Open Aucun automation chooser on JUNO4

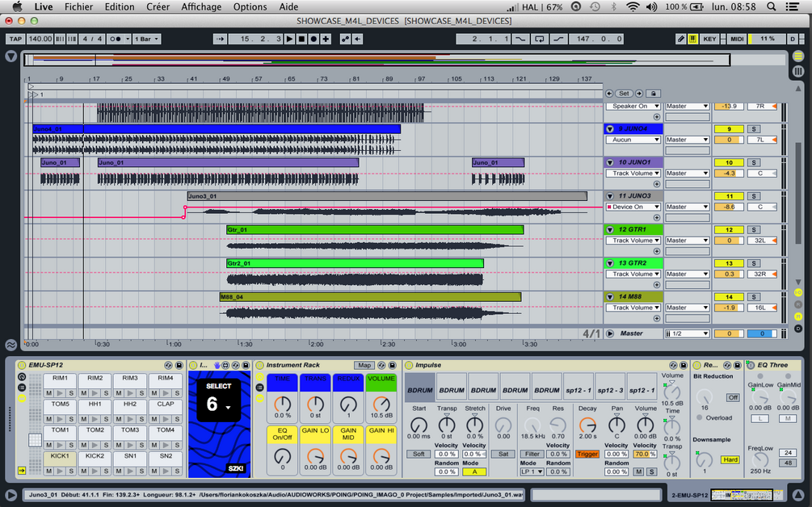(633, 140)
